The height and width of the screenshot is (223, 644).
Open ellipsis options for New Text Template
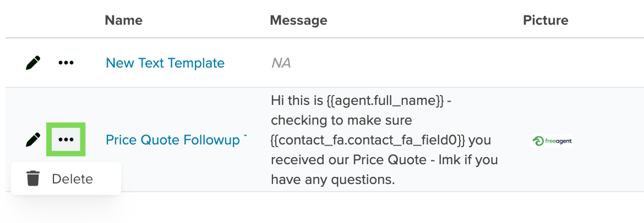[66, 63]
